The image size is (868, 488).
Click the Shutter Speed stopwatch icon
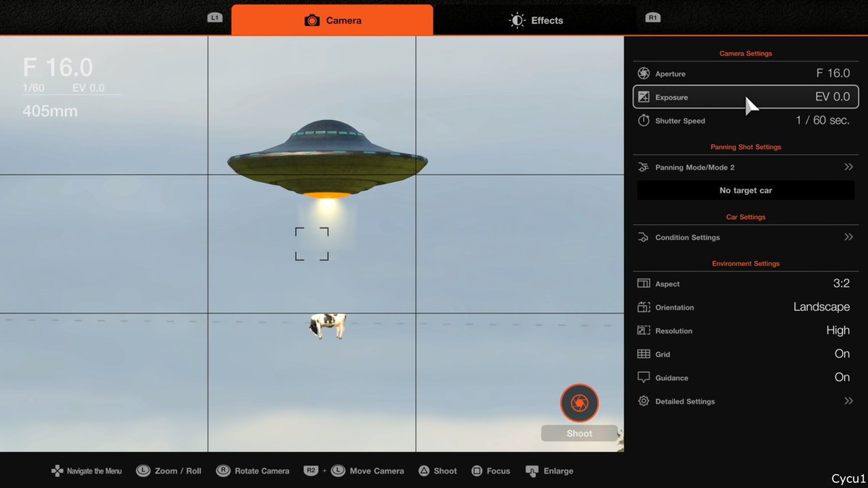(644, 121)
